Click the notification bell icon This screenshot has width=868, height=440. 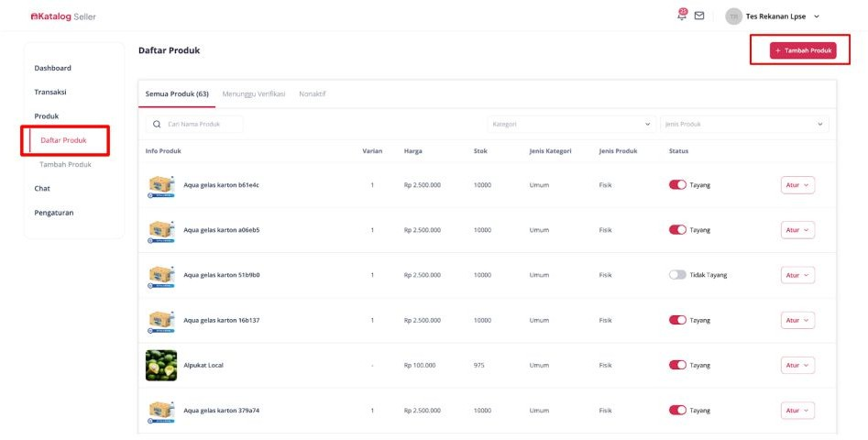pos(681,16)
